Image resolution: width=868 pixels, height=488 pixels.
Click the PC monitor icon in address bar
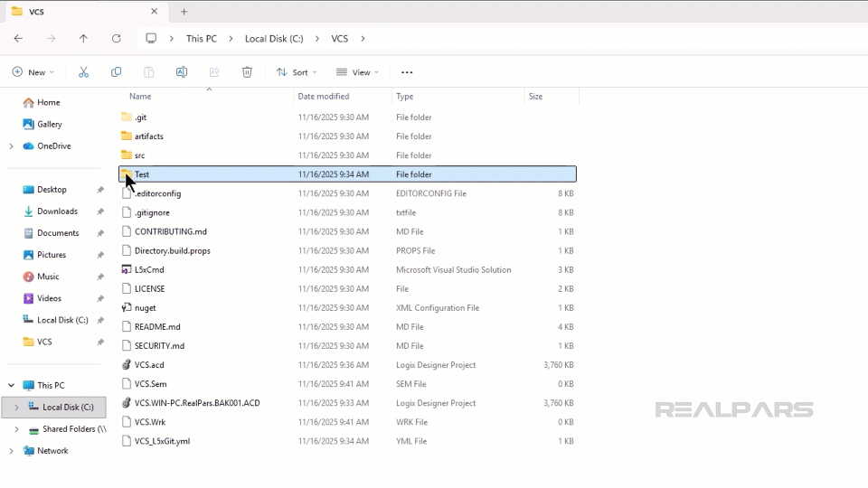(151, 39)
